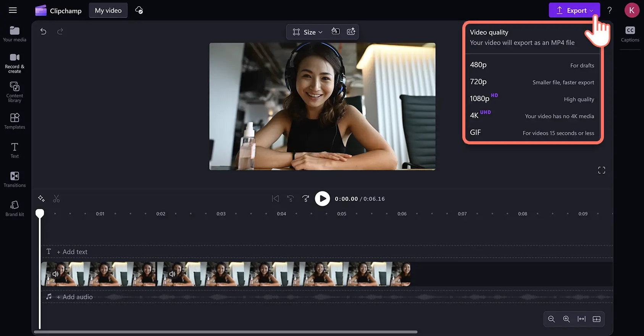Open the help question mark icon
Image resolution: width=644 pixels, height=336 pixels.
pos(610,10)
